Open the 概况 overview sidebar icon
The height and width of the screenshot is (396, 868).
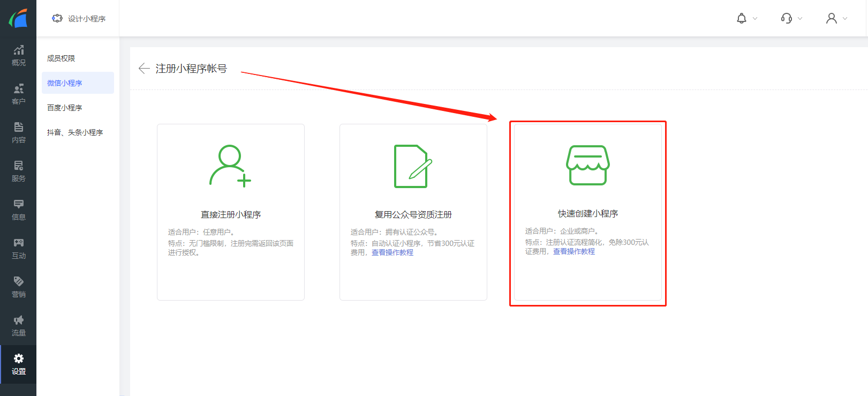[x=18, y=55]
